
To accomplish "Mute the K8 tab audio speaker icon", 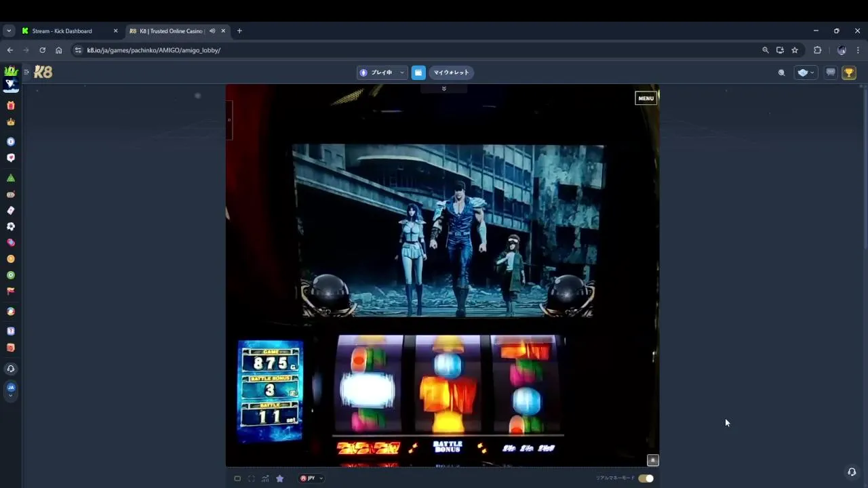I will [x=212, y=30].
